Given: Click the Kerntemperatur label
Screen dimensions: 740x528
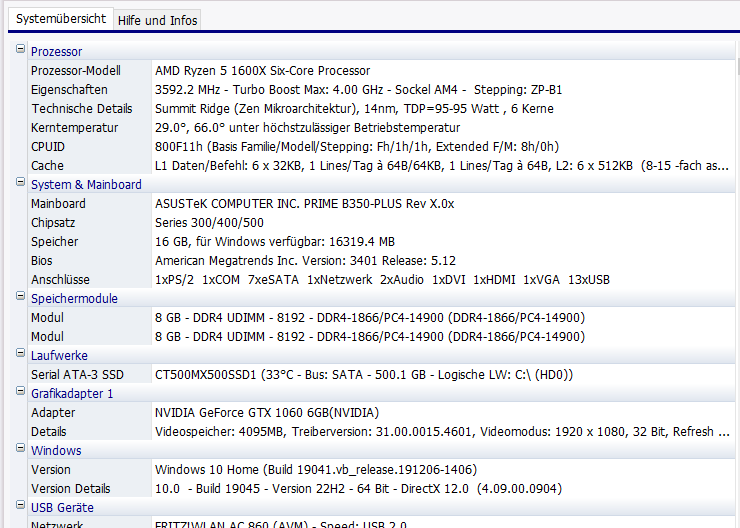Looking at the screenshot, I should (74, 128).
